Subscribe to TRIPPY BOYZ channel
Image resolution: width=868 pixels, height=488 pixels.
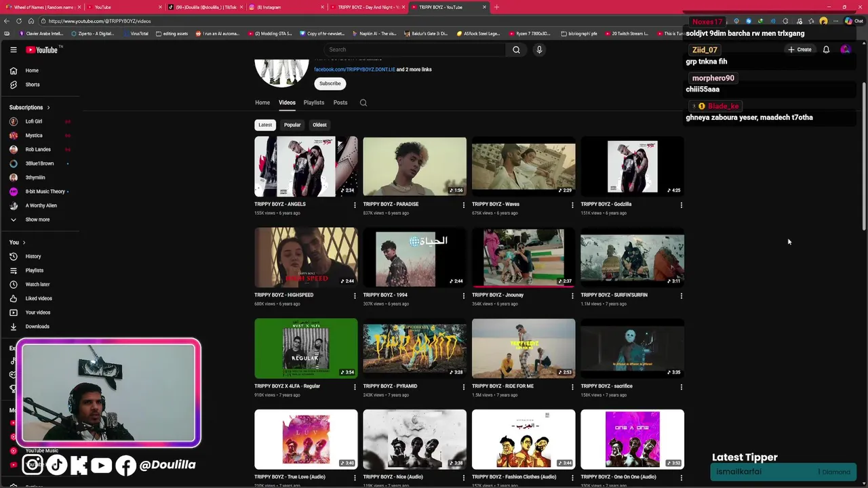coord(330,83)
